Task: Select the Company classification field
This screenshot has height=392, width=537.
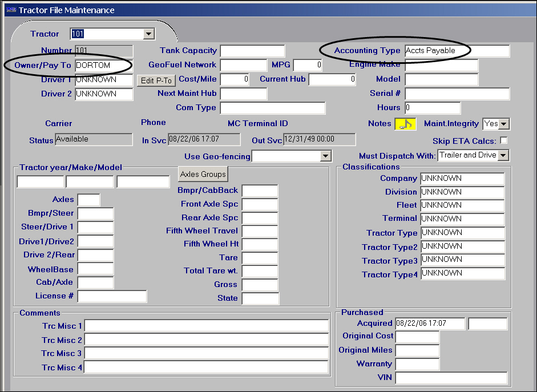Action: click(x=462, y=179)
